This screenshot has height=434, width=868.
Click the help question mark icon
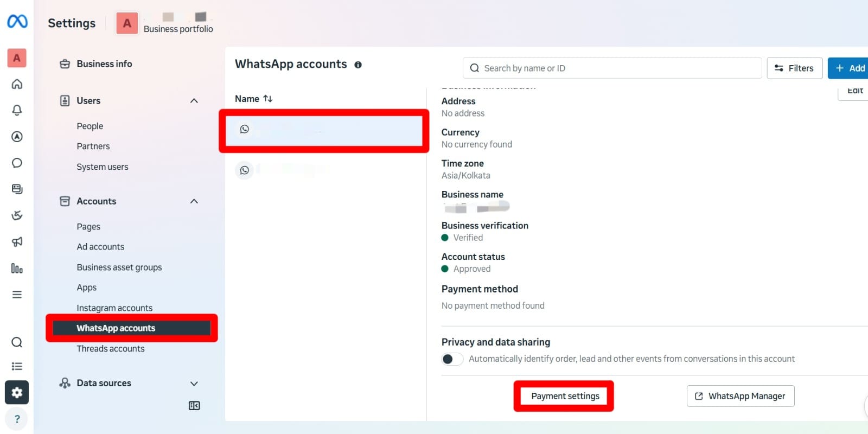[x=17, y=419]
